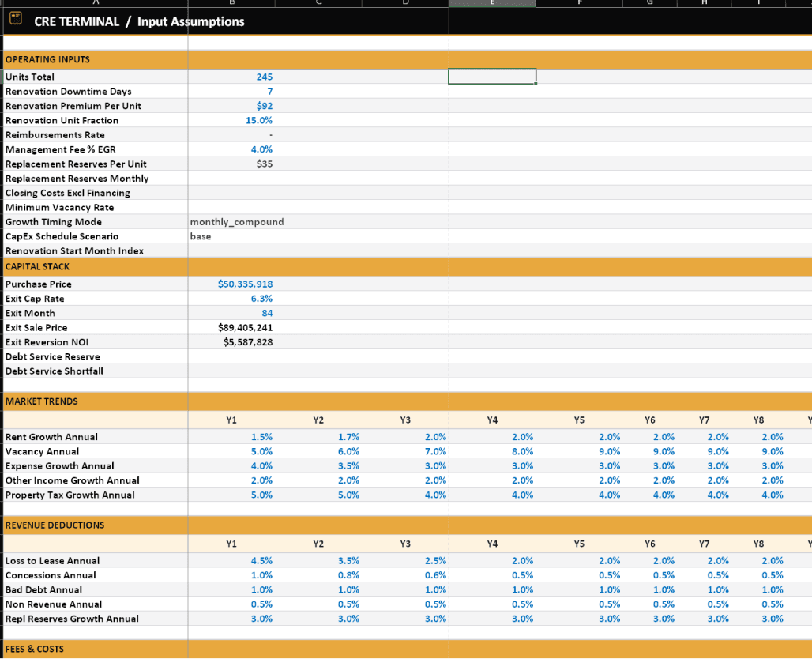Viewport: 812px width, 659px height.
Task: Click the Replacement Reserves Monthly label
Action: click(x=77, y=179)
